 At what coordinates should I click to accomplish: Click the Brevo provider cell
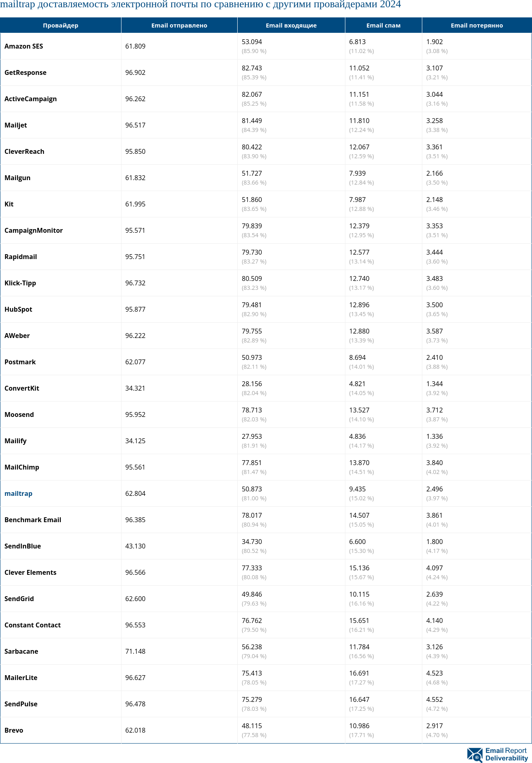[14, 730]
